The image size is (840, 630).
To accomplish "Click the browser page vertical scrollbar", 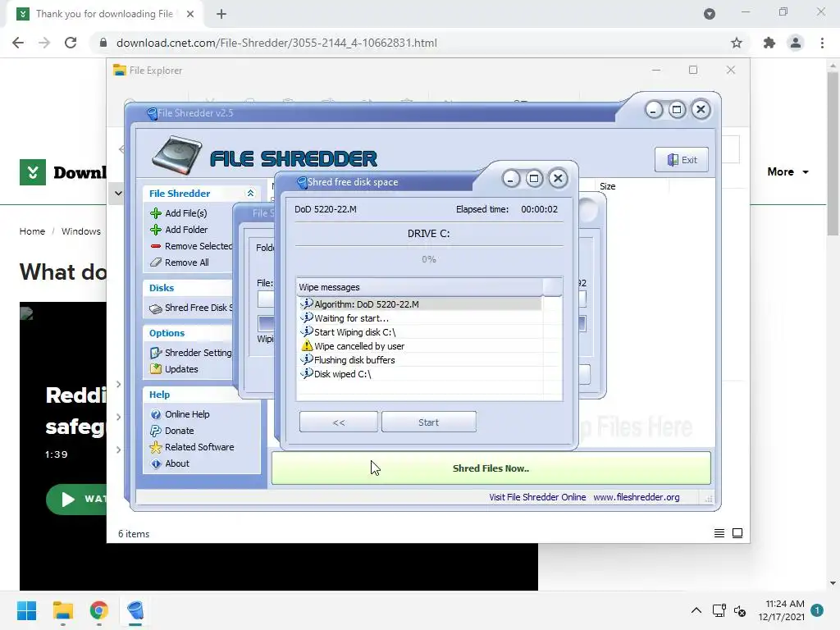I will pos(833,153).
